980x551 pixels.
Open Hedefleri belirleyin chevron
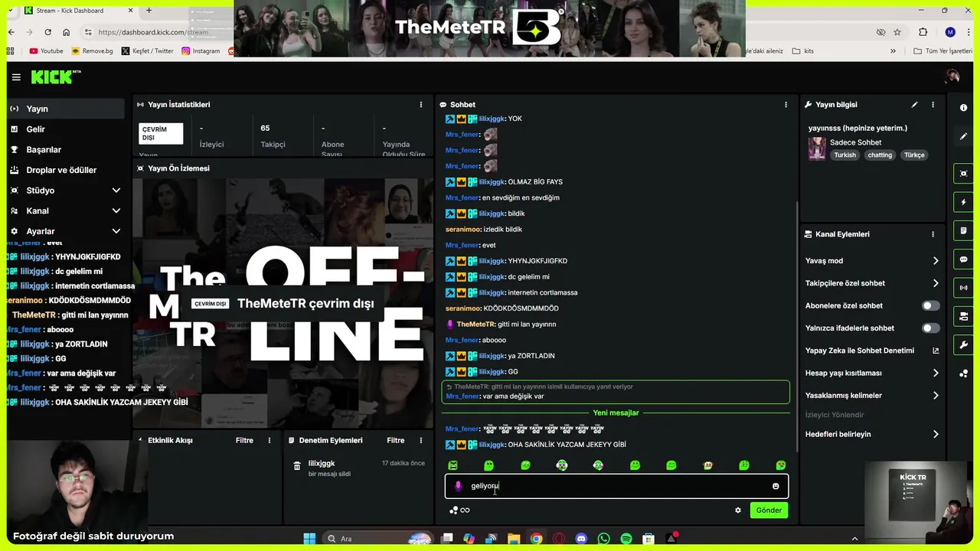936,434
